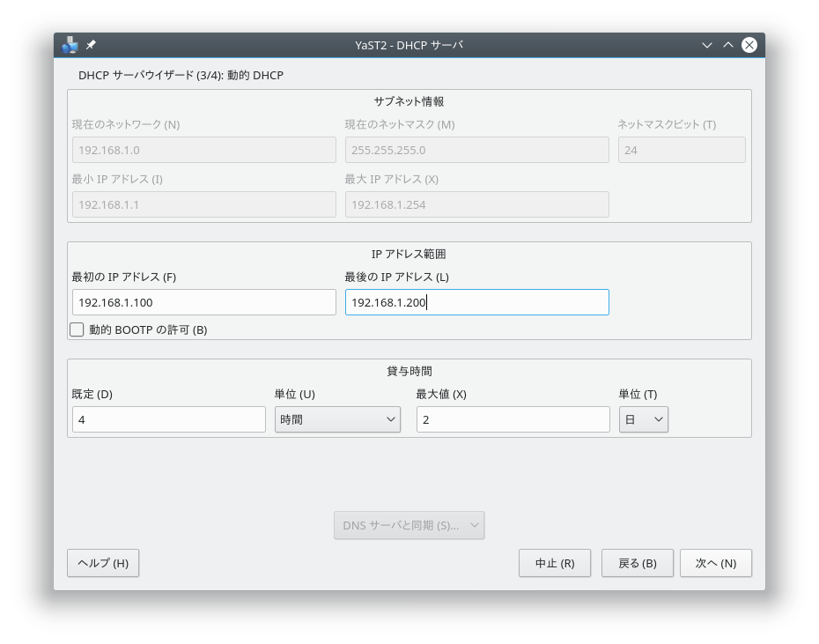This screenshot has height=644, width=819.
Task: Click the YaST application icon in title bar
Action: pyautogui.click(x=70, y=45)
